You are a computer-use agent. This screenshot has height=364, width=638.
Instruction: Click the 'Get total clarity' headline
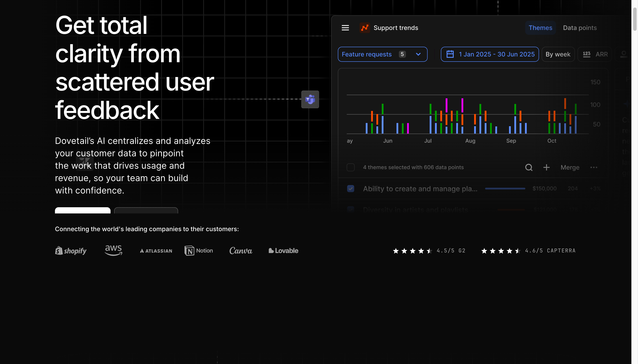tap(134, 68)
